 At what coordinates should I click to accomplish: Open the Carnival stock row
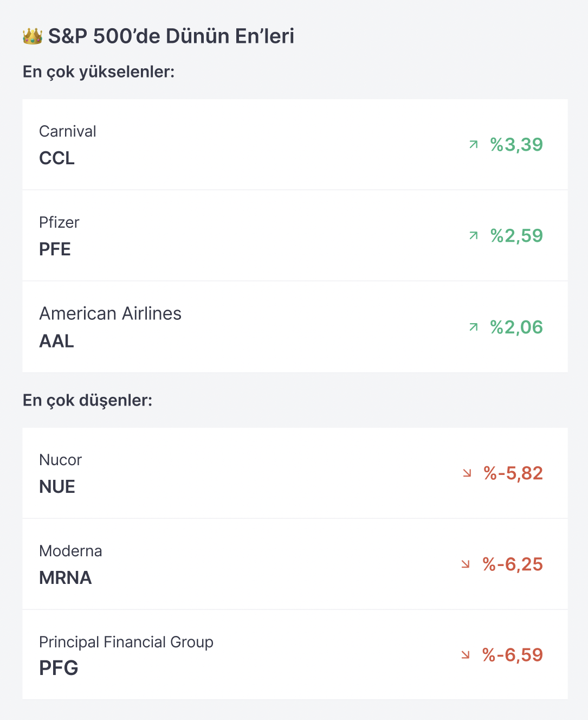(295, 144)
